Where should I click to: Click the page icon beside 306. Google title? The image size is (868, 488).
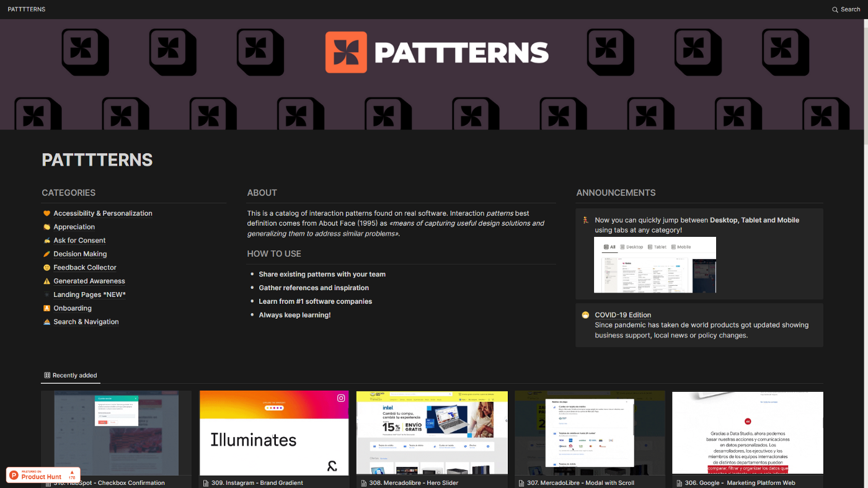(678, 483)
